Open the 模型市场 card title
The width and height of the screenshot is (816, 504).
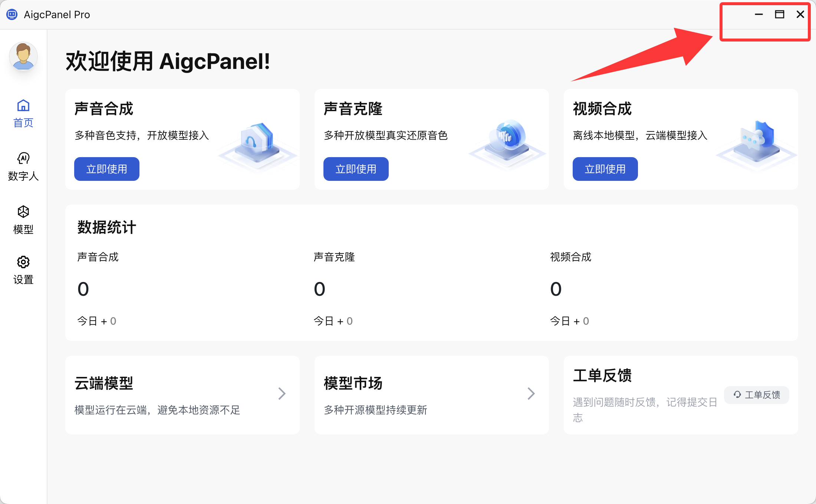(x=353, y=383)
